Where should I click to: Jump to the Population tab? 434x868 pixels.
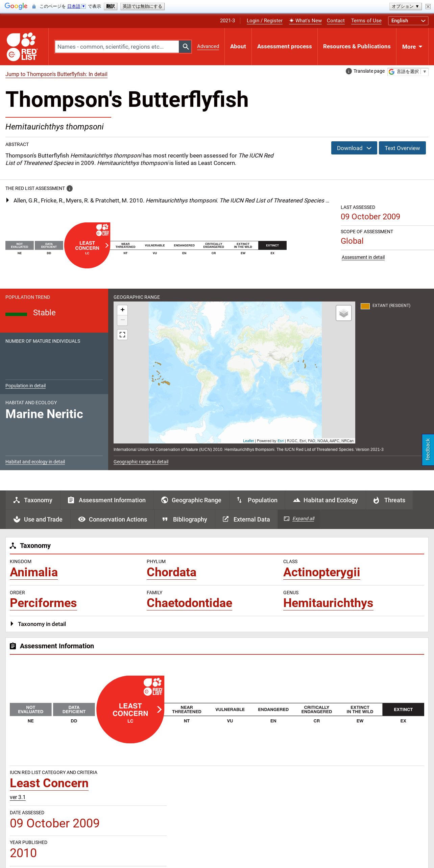[x=257, y=500]
